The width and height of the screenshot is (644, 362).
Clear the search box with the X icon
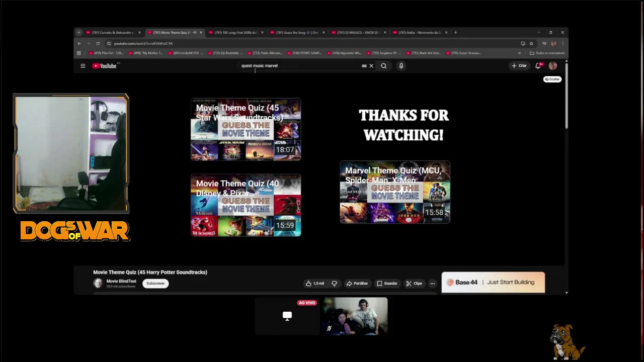point(371,65)
